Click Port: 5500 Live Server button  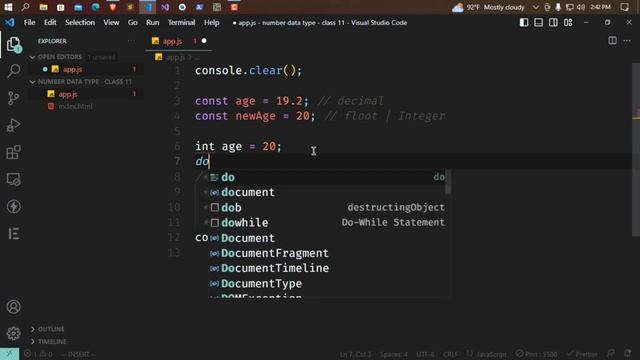tap(536, 354)
